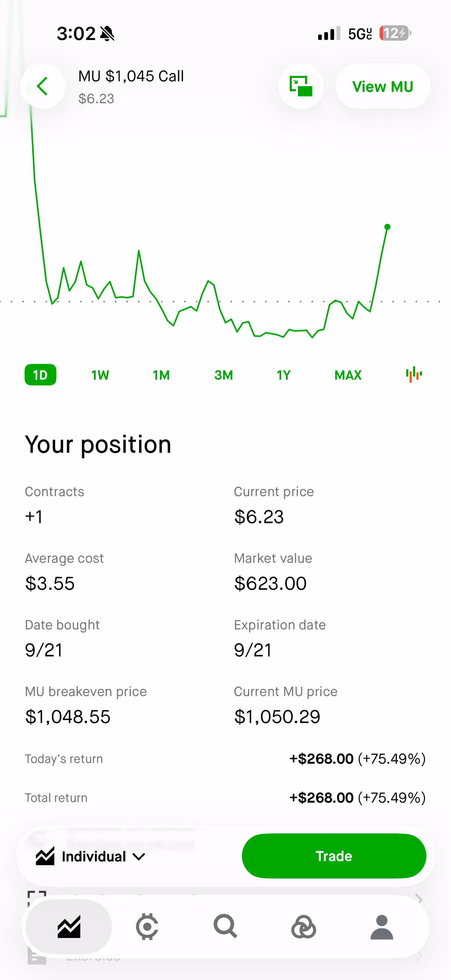Open the investing home tab icon
The height and width of the screenshot is (980, 451).
click(69, 927)
